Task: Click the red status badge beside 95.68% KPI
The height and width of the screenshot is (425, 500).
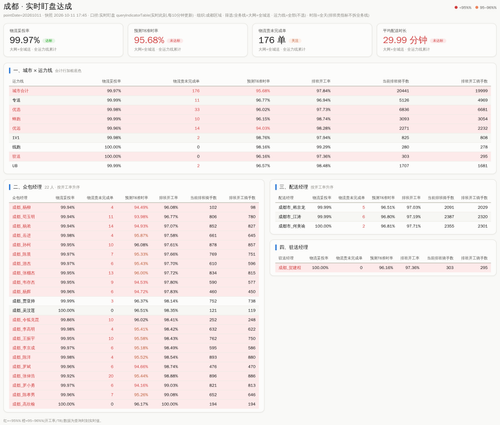Action: click(x=175, y=41)
